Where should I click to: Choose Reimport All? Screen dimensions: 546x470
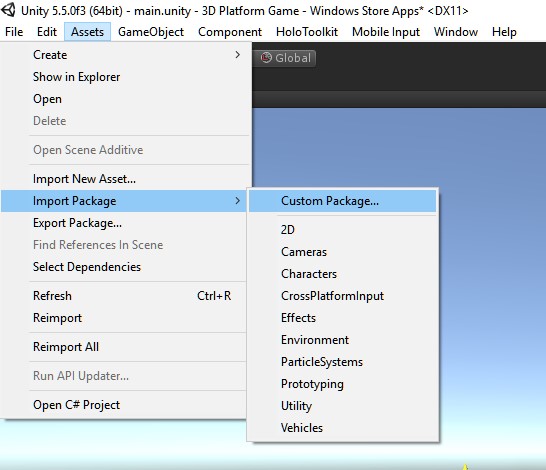(x=124, y=347)
